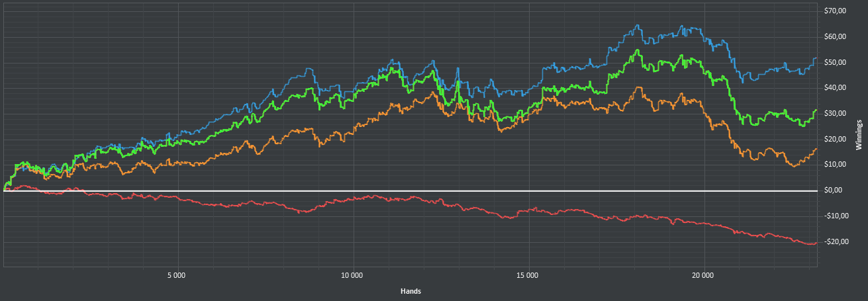The height and width of the screenshot is (301, 868).
Task: Click the $0,00 axis label
Action: [x=833, y=190]
